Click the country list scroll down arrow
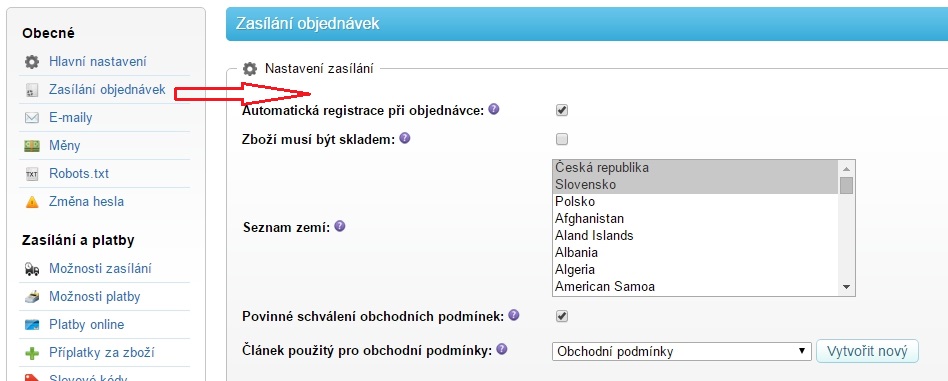This screenshot has height=381, width=948. point(846,287)
